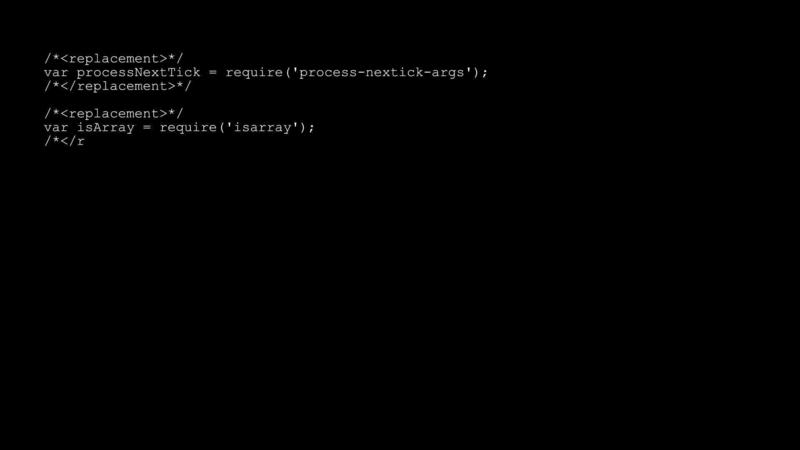Image resolution: width=800 pixels, height=450 pixels.
Task: Click the var keyword before processNextTick
Action: coord(56,72)
